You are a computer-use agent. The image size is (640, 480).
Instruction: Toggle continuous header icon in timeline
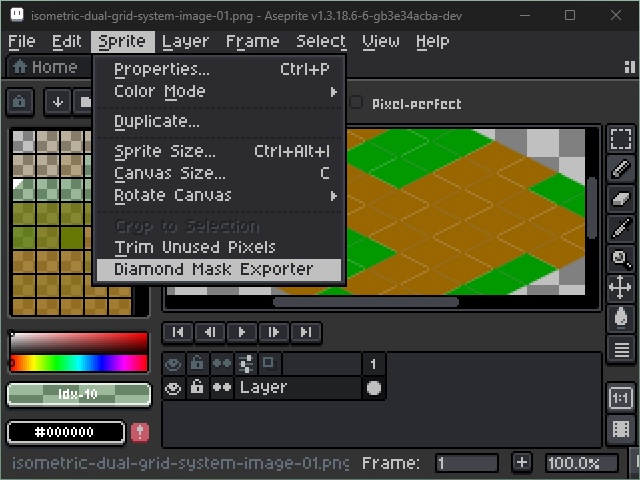point(222,363)
